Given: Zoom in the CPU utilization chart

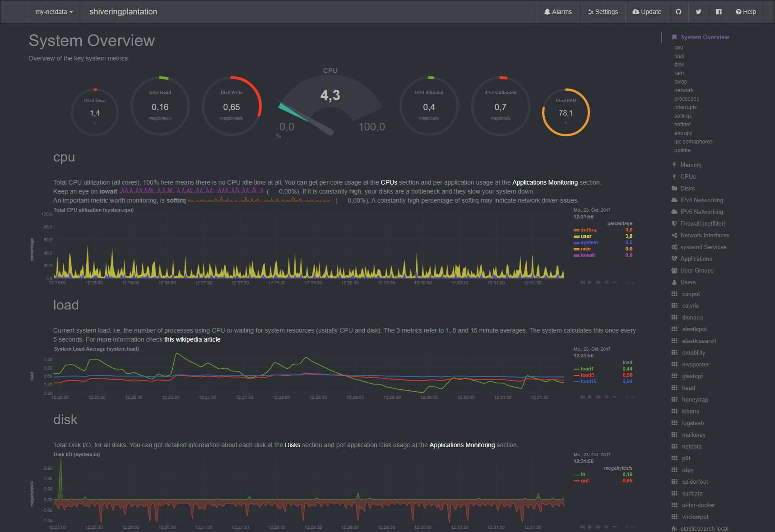Looking at the screenshot, I should click(607, 282).
